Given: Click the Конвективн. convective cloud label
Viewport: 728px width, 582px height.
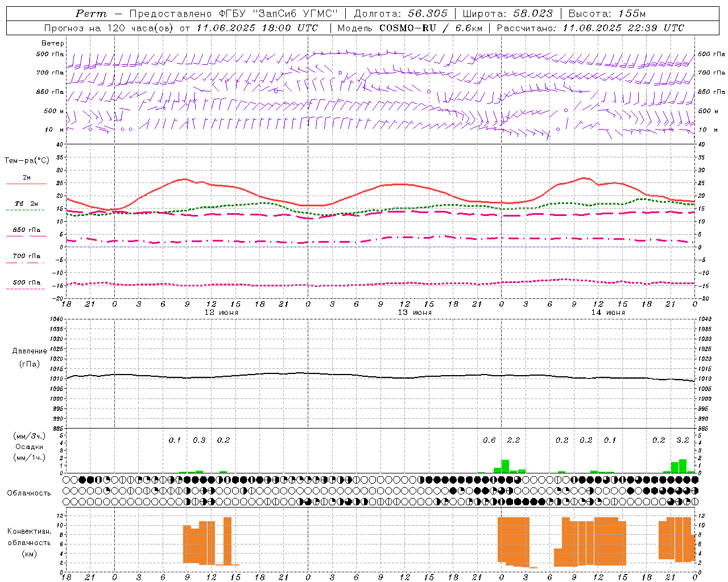Looking at the screenshot, I should pyautogui.click(x=29, y=531).
